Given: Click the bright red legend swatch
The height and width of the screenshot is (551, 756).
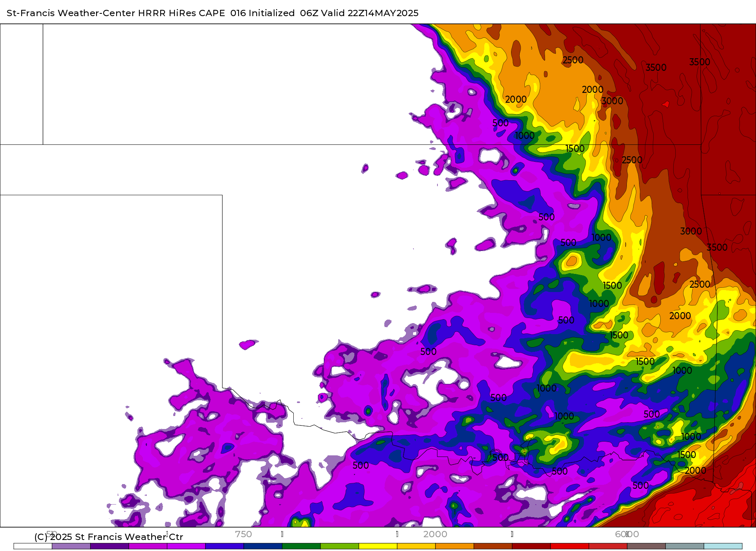Looking at the screenshot, I should click(570, 546).
